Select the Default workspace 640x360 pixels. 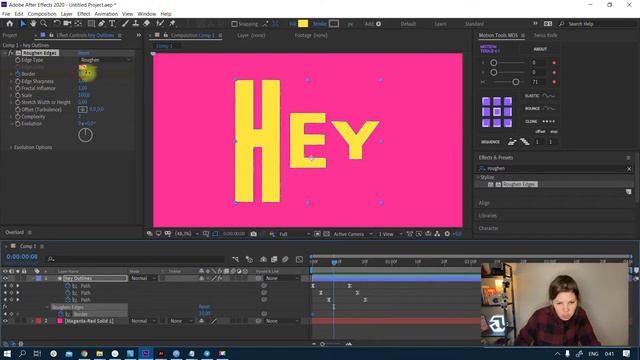coord(408,24)
